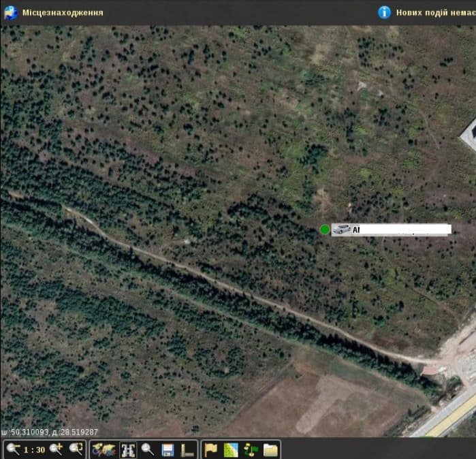The width and height of the screenshot is (476, 459).
Task: Click the search magnifier icon in toolbar
Action: coord(148,449)
